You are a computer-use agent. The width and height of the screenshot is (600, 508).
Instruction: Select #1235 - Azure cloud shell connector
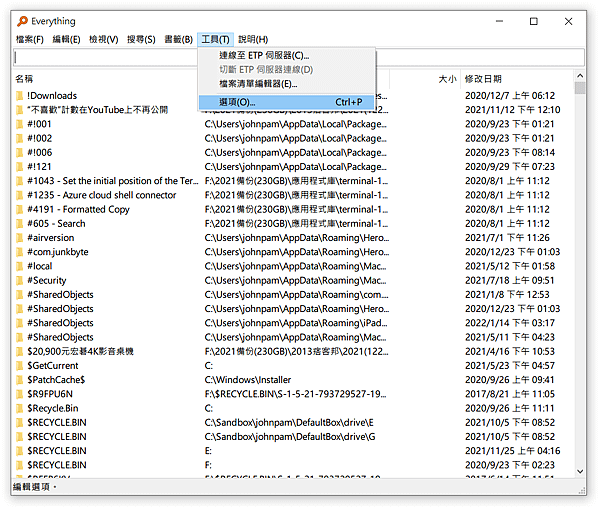click(x=102, y=195)
